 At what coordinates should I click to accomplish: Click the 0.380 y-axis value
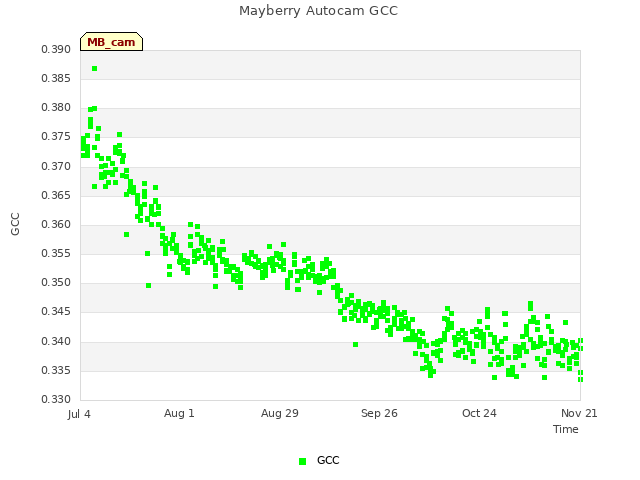point(56,107)
